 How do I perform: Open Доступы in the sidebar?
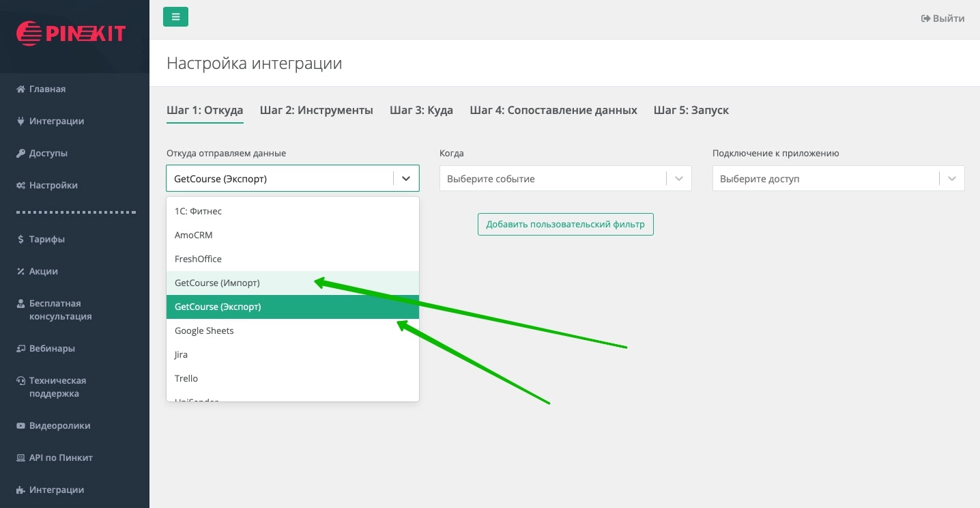point(48,154)
